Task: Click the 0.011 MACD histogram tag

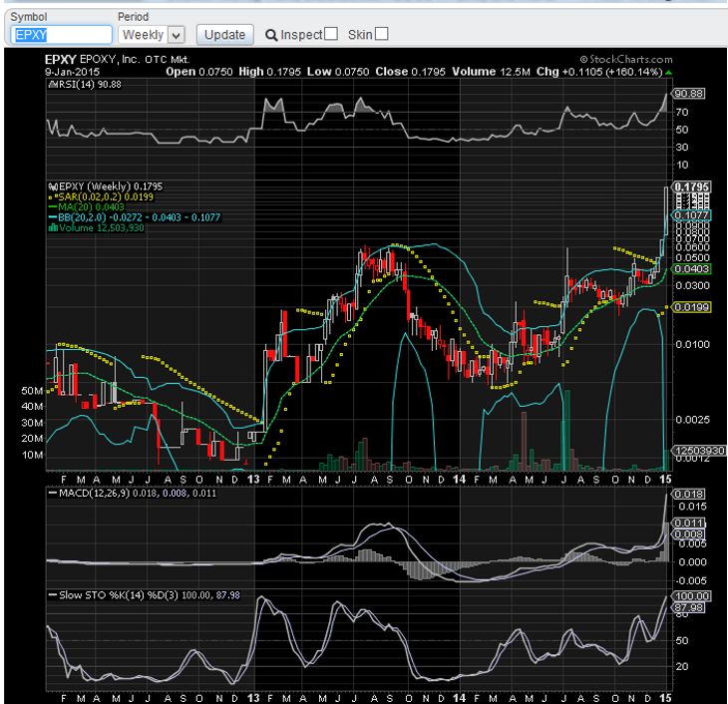Action: pos(689,523)
